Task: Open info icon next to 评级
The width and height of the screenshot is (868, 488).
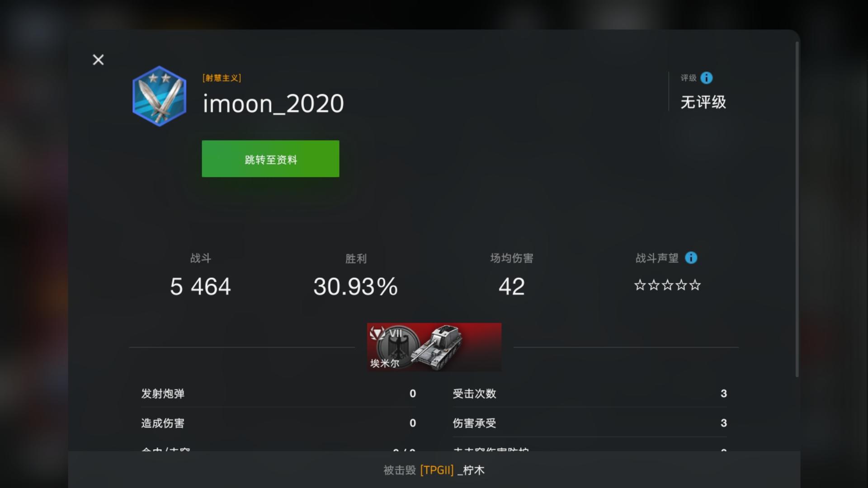Action: tap(707, 78)
